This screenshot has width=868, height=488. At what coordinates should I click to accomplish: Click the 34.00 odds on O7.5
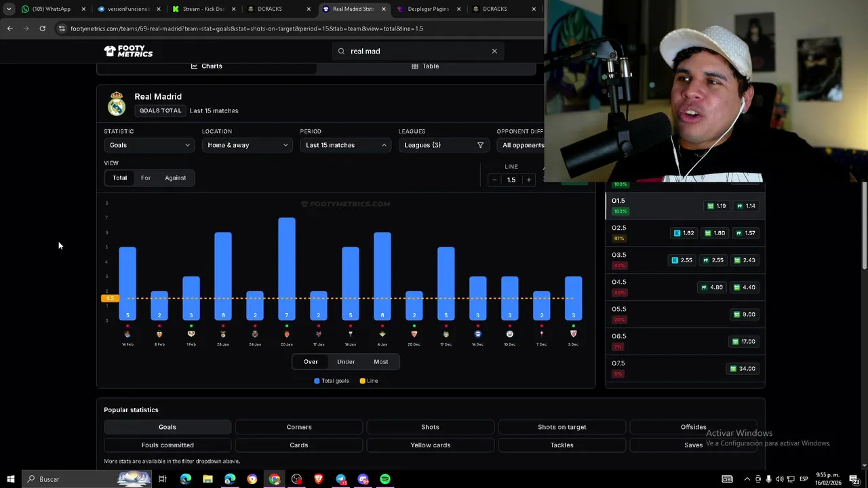pos(743,369)
